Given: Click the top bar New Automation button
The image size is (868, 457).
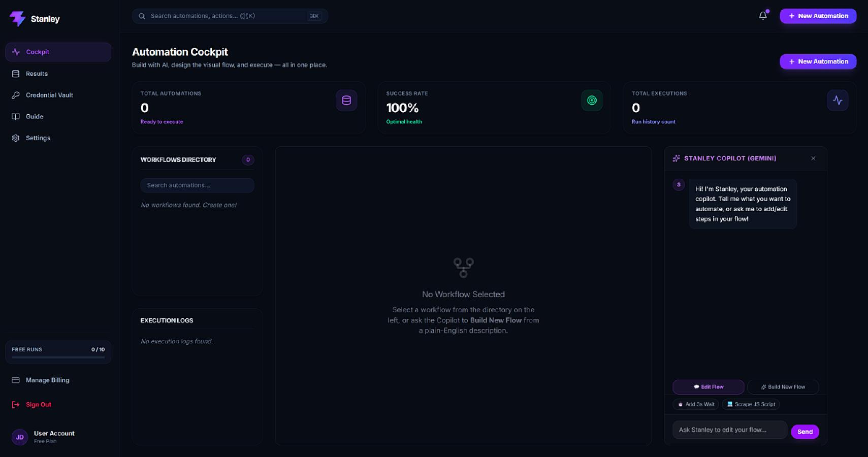Looking at the screenshot, I should point(818,16).
